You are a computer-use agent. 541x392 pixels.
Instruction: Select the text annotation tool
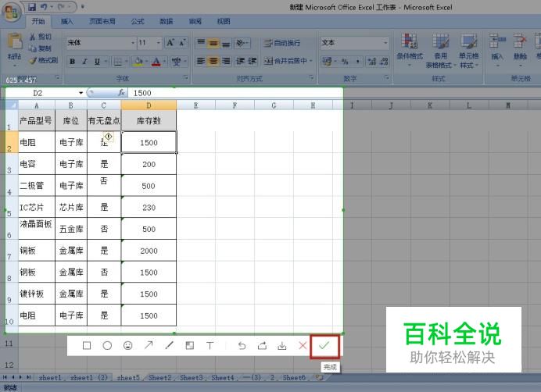point(210,345)
